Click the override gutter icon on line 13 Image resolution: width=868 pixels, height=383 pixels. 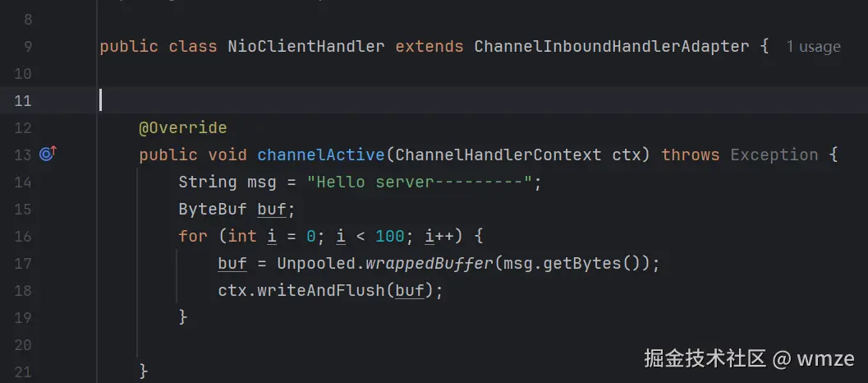48,155
